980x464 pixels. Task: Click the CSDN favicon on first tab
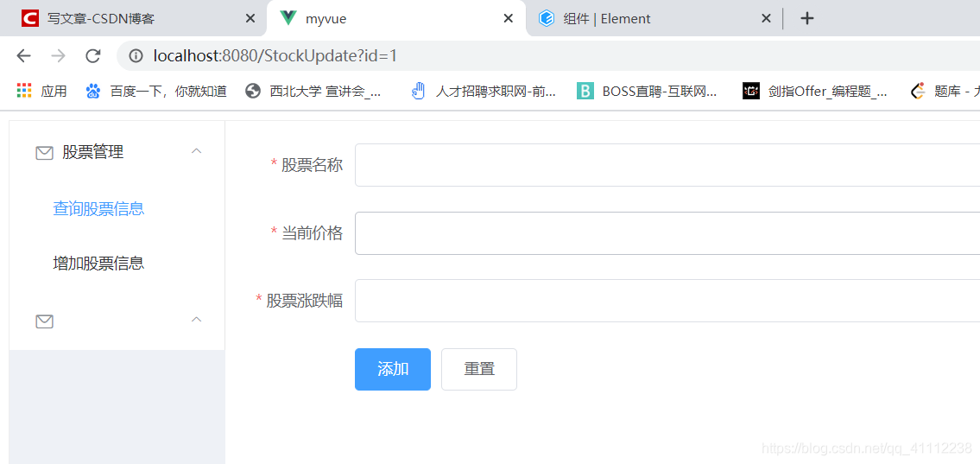point(29,19)
